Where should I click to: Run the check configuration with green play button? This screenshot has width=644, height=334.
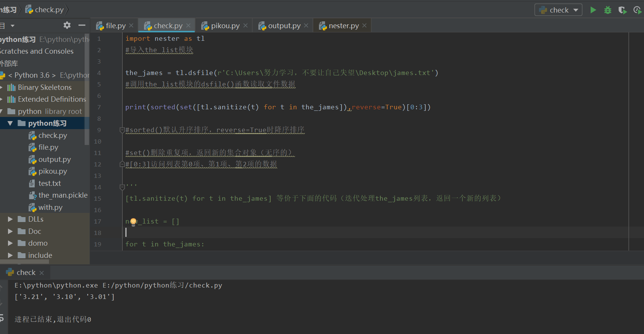593,10
